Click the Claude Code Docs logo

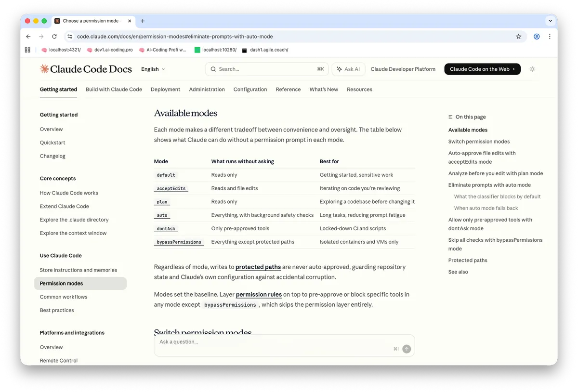86,69
